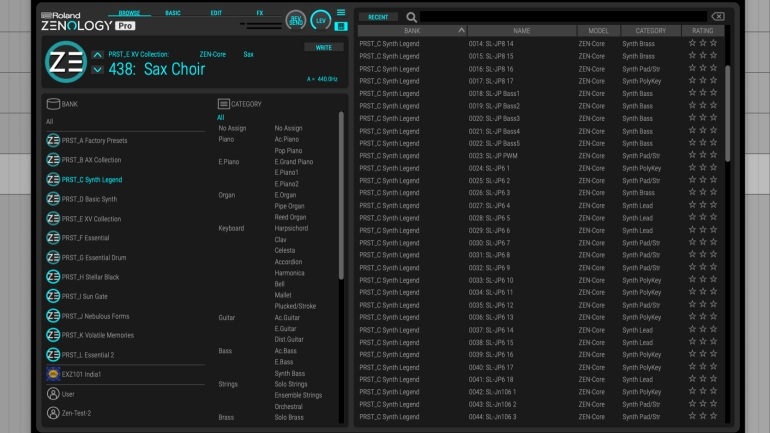Select tone 0019: SL-JP Bass2

494,106
